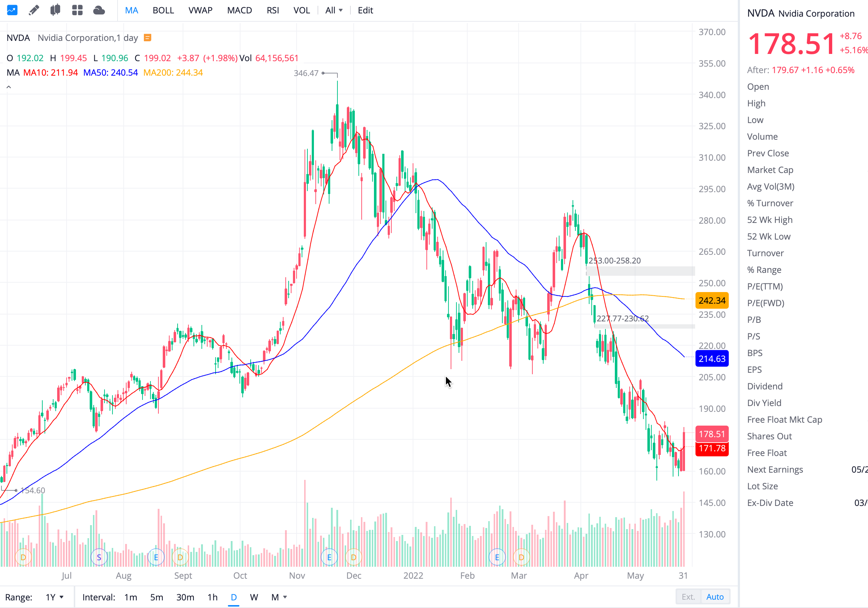Viewport: 868px width, 608px height.
Task: Open the candlestick chart type icon
Action: (x=55, y=10)
